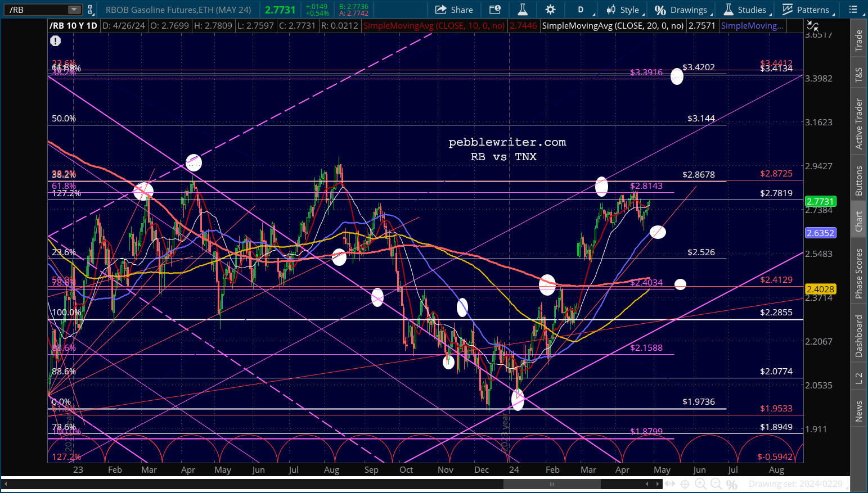Open the chart settings gear
This screenshot has width=868, height=493.
(550, 10)
